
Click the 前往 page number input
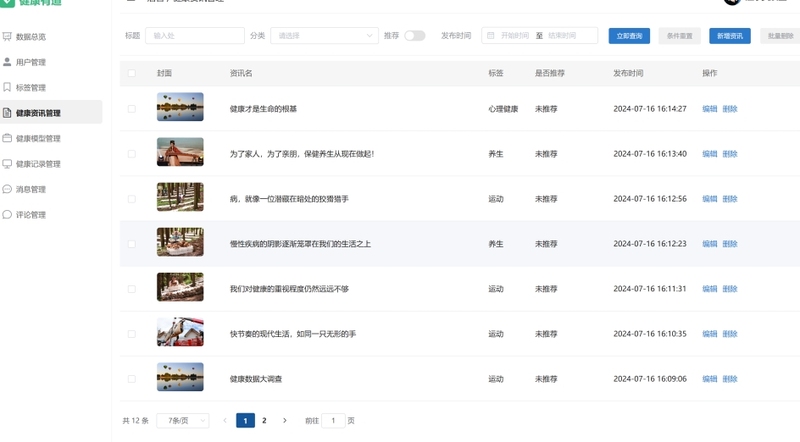click(333, 421)
